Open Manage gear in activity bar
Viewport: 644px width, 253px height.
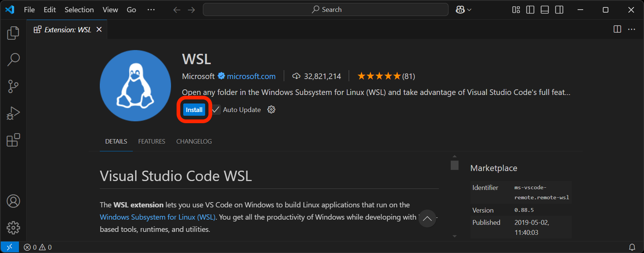tap(13, 228)
